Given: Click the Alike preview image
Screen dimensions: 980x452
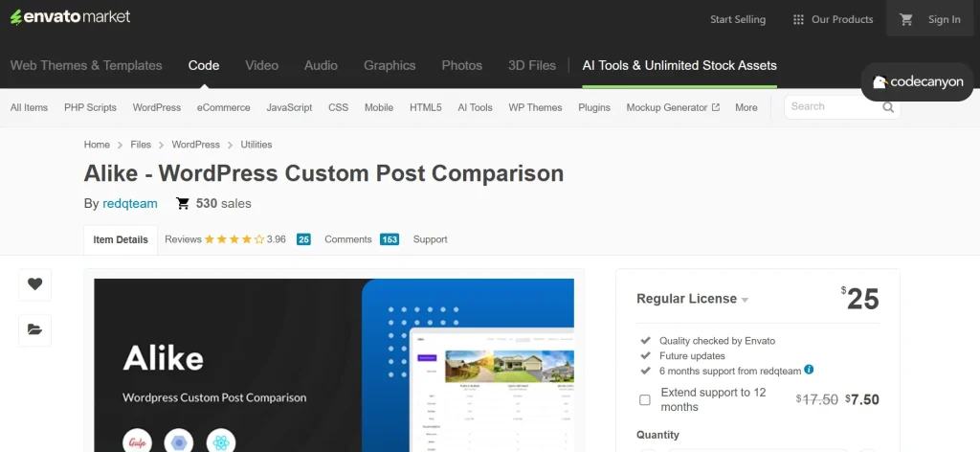Looking at the screenshot, I should pyautogui.click(x=334, y=365).
